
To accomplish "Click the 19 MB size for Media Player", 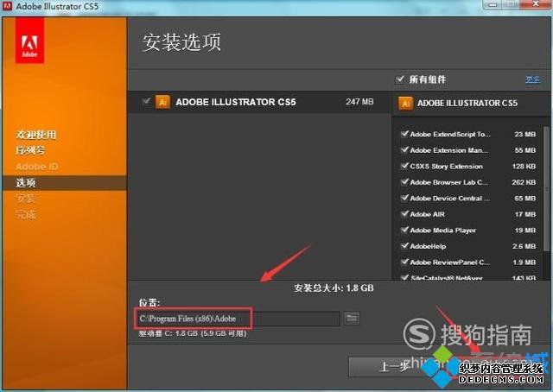I will [x=524, y=231].
